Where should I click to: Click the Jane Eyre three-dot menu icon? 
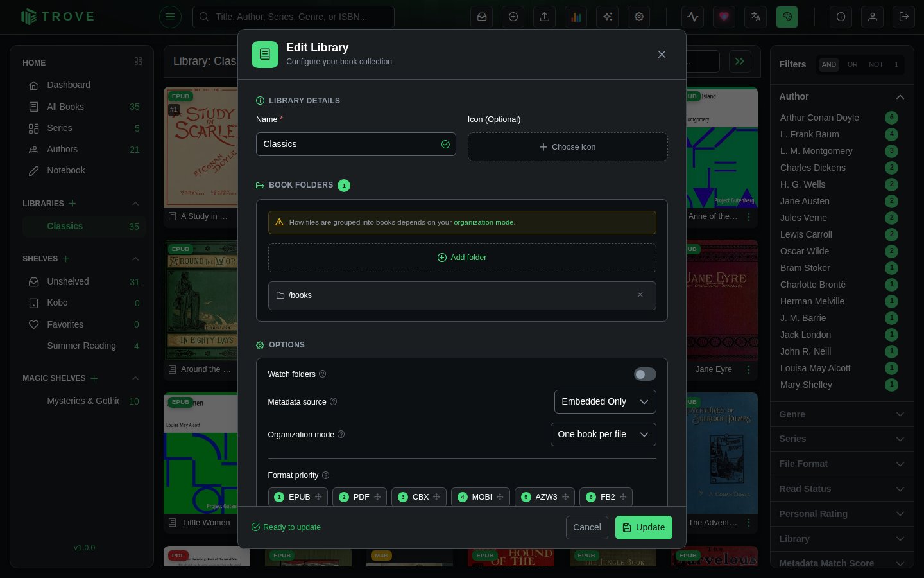pyautogui.click(x=749, y=369)
